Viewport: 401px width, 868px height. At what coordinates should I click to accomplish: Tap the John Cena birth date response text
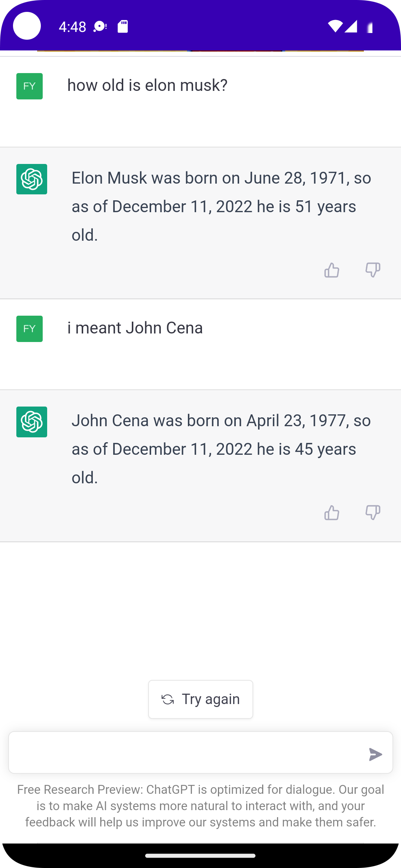[221, 449]
